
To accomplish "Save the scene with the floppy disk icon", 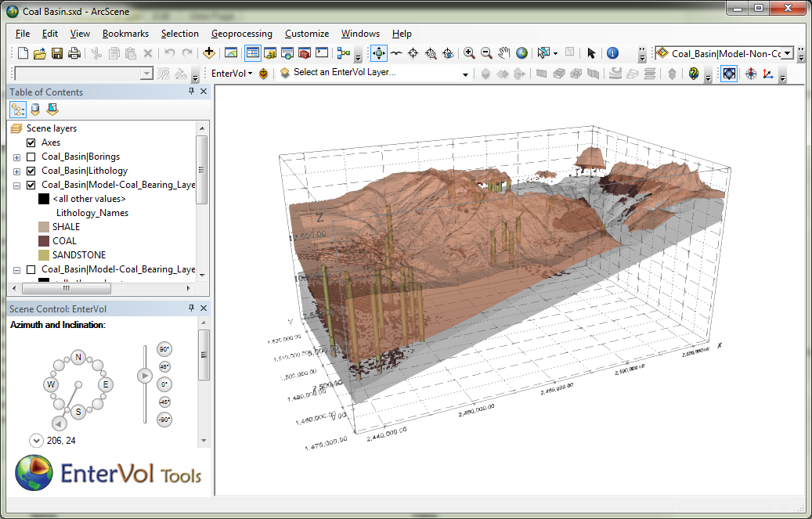I will tap(57, 52).
